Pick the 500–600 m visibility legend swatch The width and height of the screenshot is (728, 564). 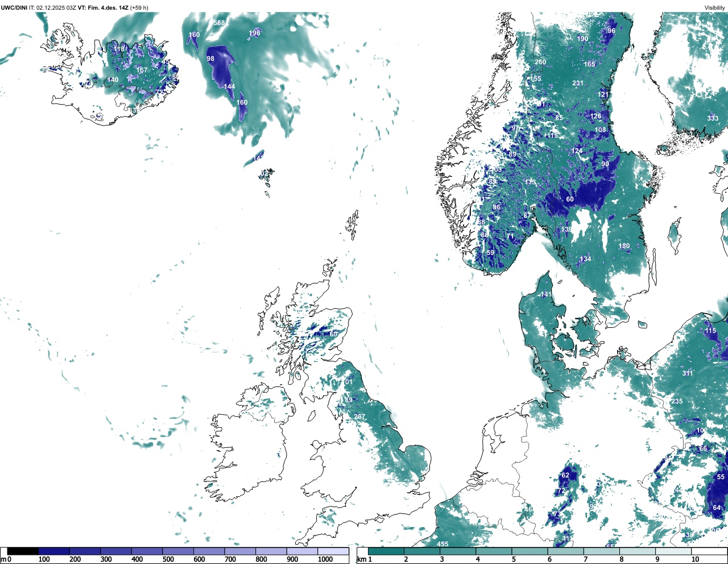pyautogui.click(x=178, y=551)
